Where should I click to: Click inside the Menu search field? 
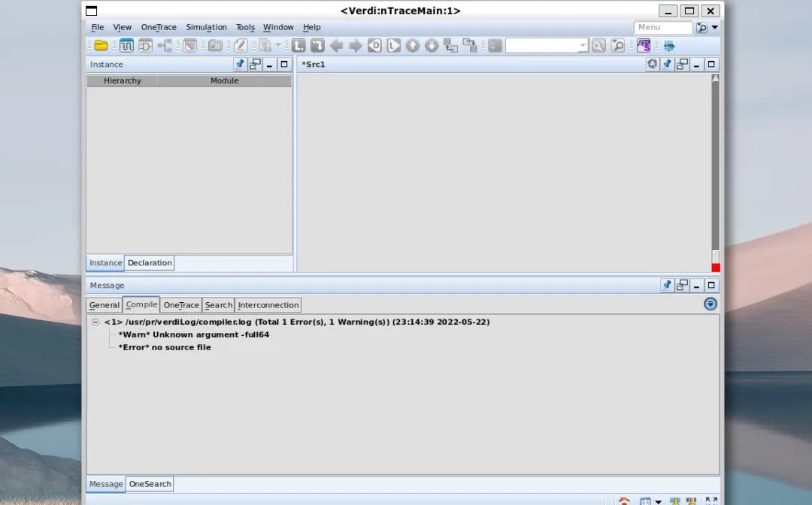[663, 27]
